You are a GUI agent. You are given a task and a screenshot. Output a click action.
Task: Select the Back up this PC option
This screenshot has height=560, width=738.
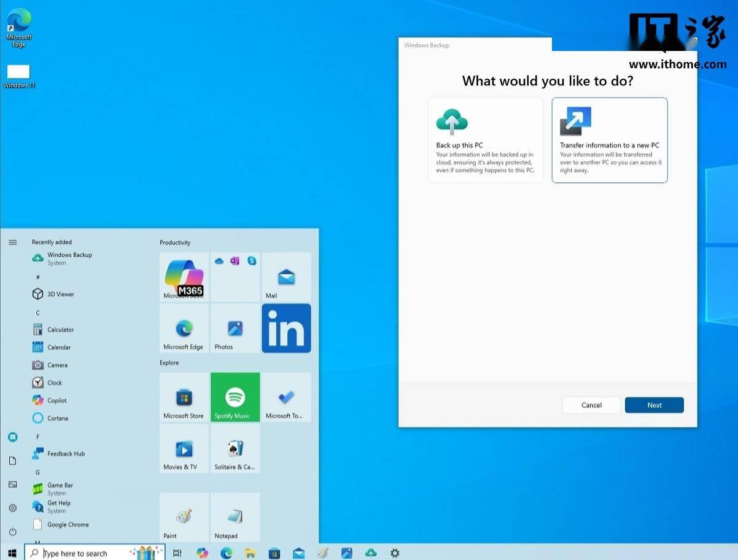point(486,140)
